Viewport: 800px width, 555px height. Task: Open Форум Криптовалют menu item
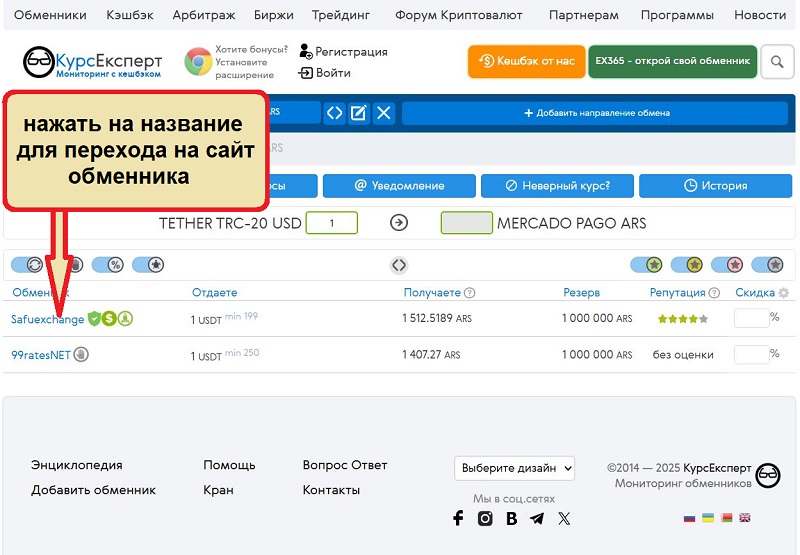459,15
